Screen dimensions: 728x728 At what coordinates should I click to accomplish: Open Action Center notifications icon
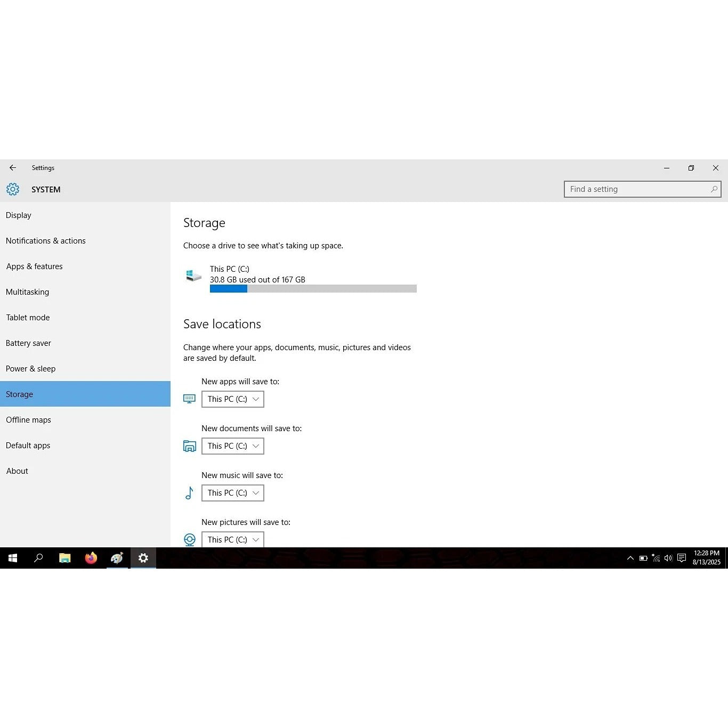681,558
